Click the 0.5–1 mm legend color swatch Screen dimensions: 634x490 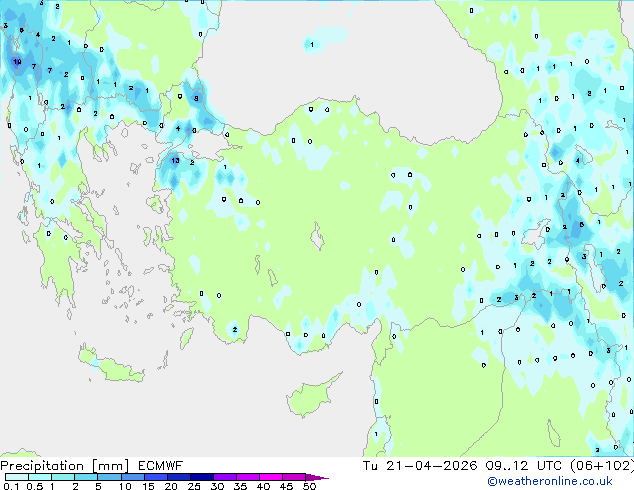click(40, 477)
